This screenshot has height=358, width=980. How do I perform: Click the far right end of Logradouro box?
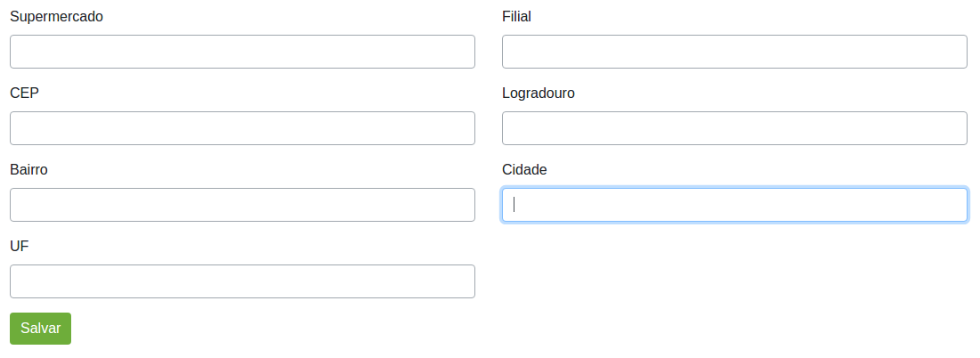coord(957,128)
